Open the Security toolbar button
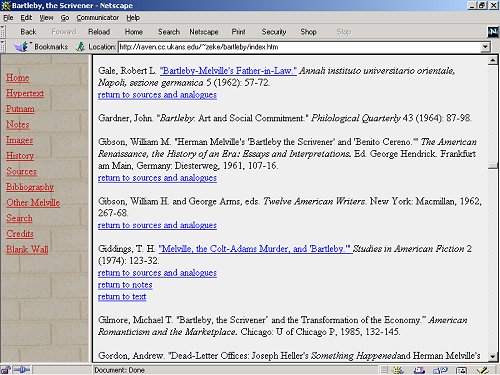 coord(274,32)
